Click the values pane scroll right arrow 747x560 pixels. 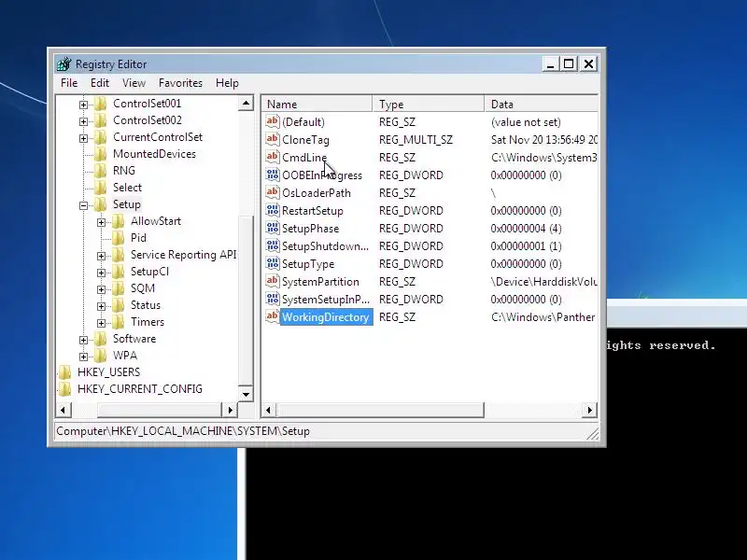pos(590,410)
